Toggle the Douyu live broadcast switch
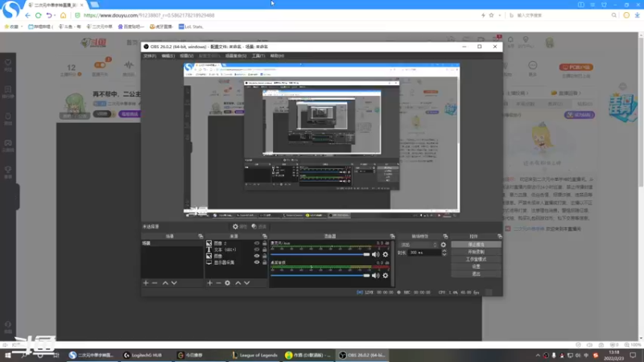This screenshot has height=362, width=644. [x=100, y=65]
